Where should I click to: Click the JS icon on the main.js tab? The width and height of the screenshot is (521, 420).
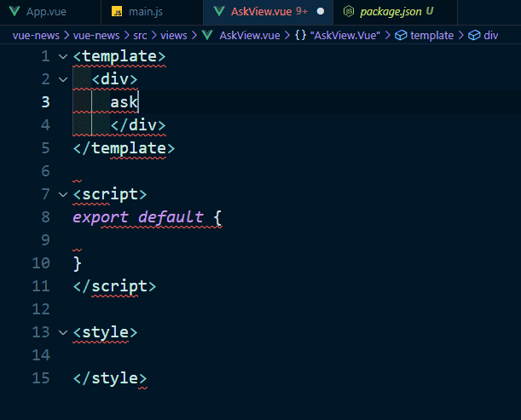click(119, 12)
